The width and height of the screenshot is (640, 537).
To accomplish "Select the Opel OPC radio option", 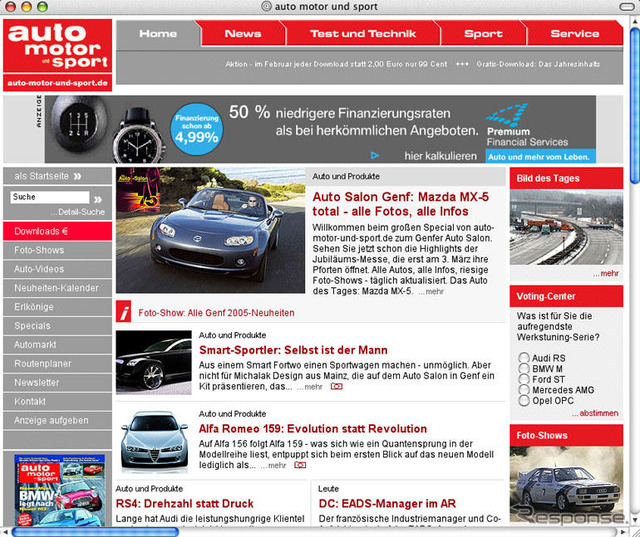I will point(524,401).
